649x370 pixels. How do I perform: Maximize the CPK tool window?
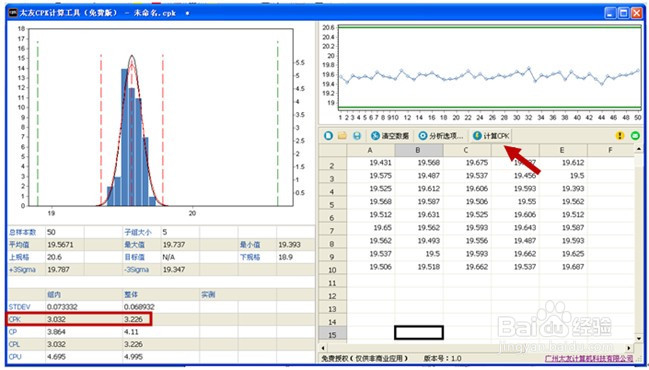(623, 13)
